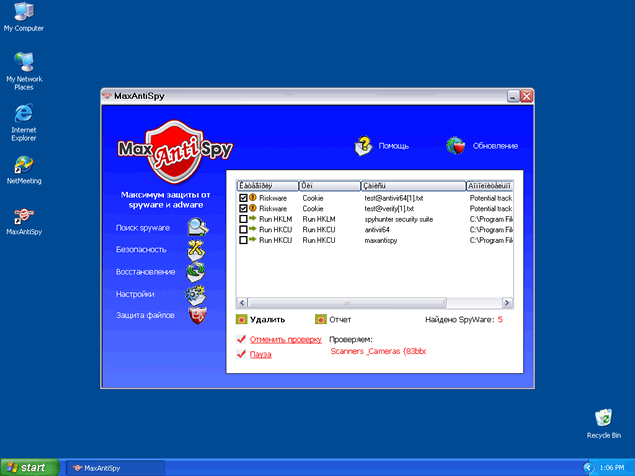Enable the maxantispy Run HKCU checkbox
Screen dimensions: 635x476
(243, 240)
